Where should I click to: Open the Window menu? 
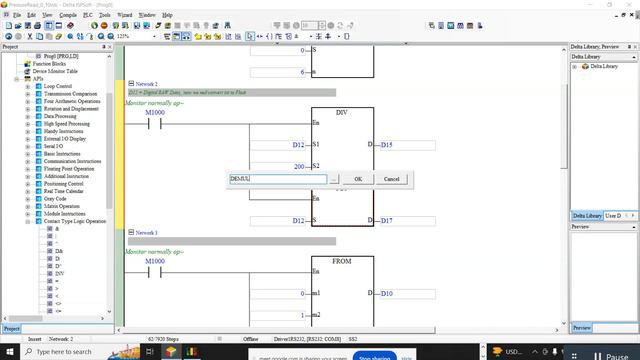(x=147, y=15)
